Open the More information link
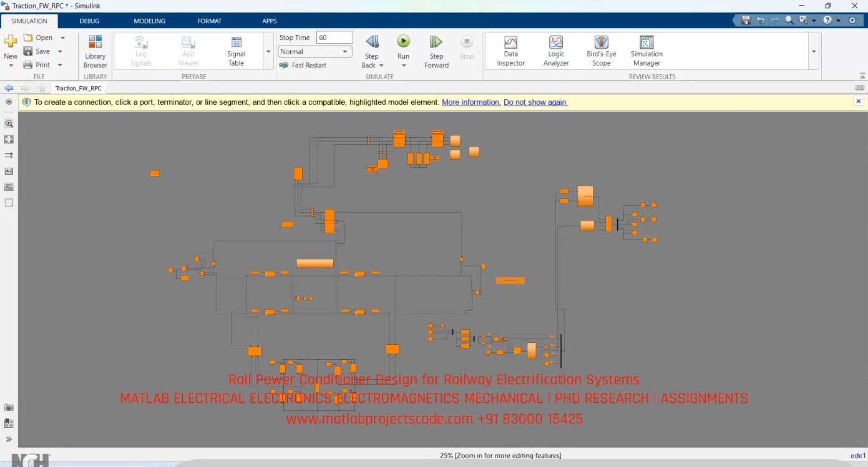868x467 pixels. click(x=471, y=102)
